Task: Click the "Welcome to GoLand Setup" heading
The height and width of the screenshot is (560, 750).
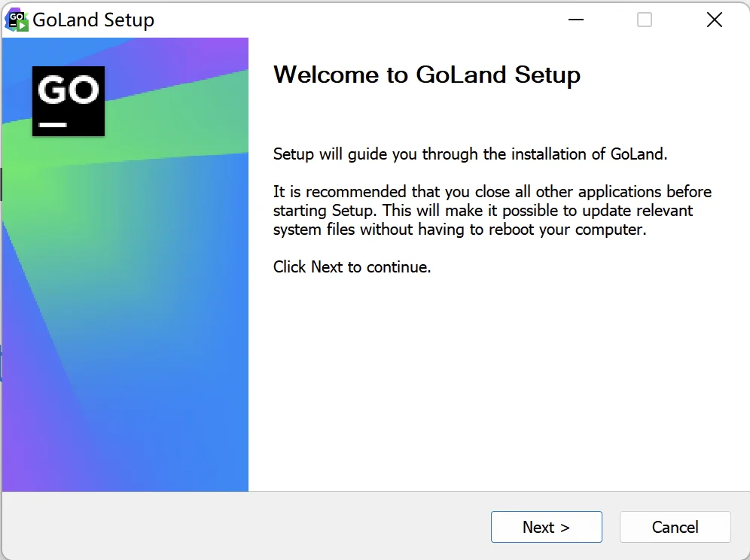Action: coord(427,75)
